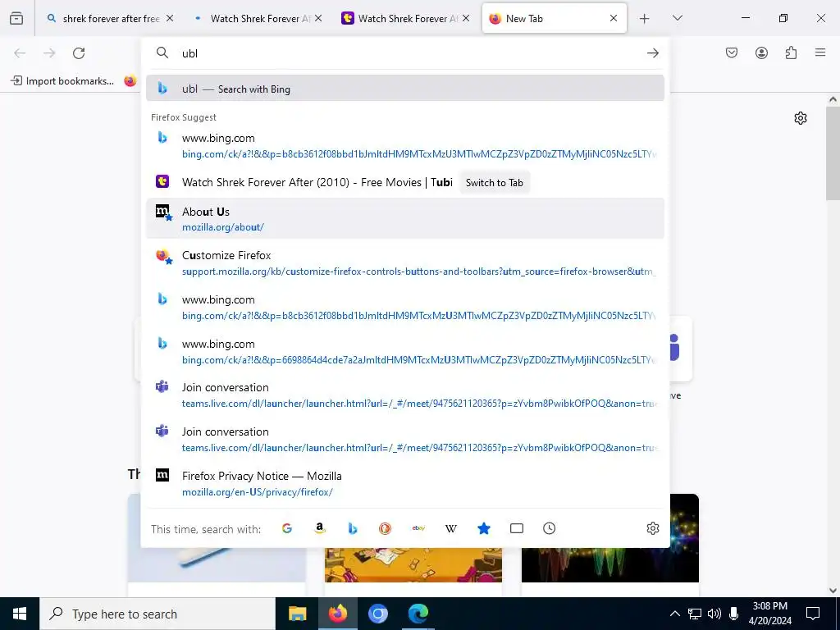840x630 pixels.
Task: Click the mozilla.org/en-US/privacy/firefox/ link text
Action: click(x=257, y=492)
